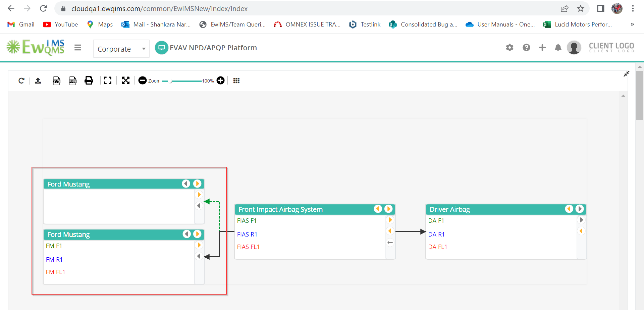Click left arrow beside FIAS R1 row
Viewport: 644px width, 310px height.
[x=390, y=231]
